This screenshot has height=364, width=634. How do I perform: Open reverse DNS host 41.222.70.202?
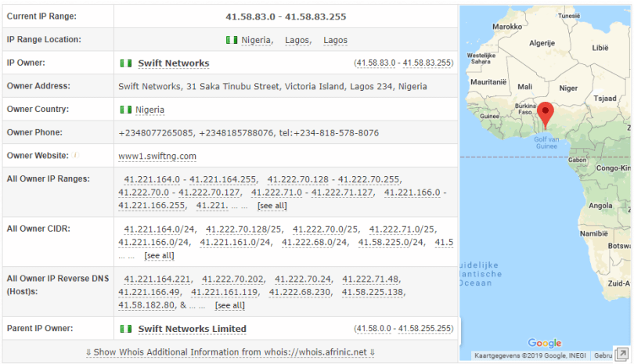233,279
